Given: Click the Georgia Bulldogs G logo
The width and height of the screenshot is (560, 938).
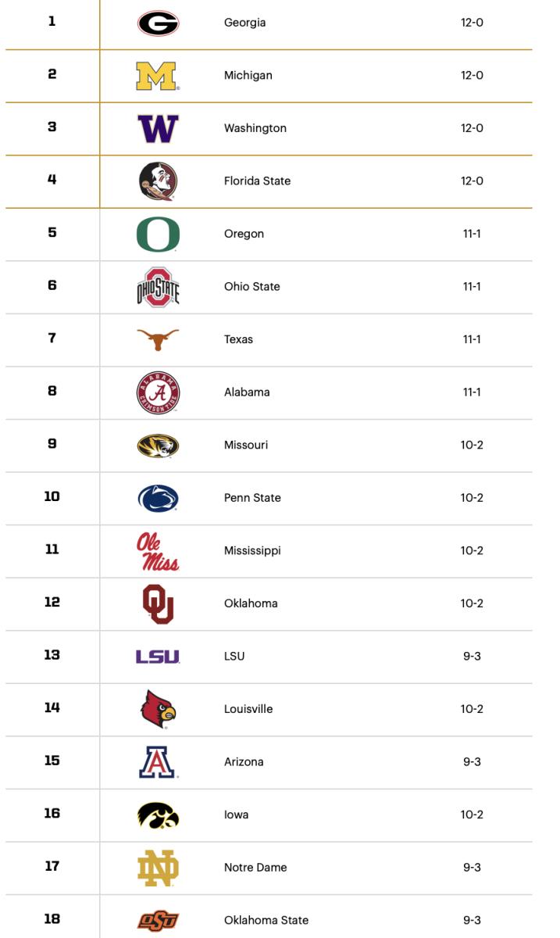Looking at the screenshot, I should point(158,23).
